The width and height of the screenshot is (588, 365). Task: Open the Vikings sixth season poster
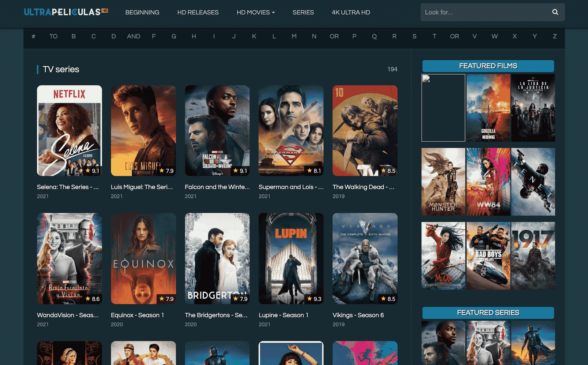coord(365,259)
